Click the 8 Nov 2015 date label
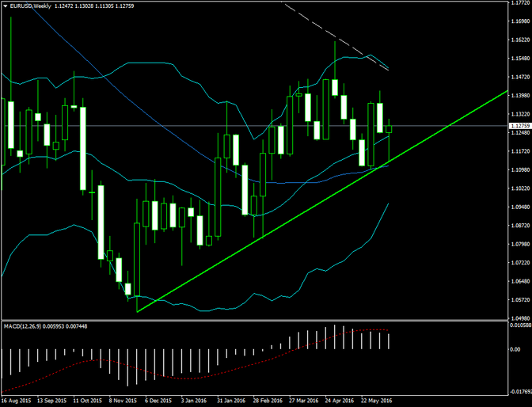This screenshot has width=532, height=407. pos(121,401)
